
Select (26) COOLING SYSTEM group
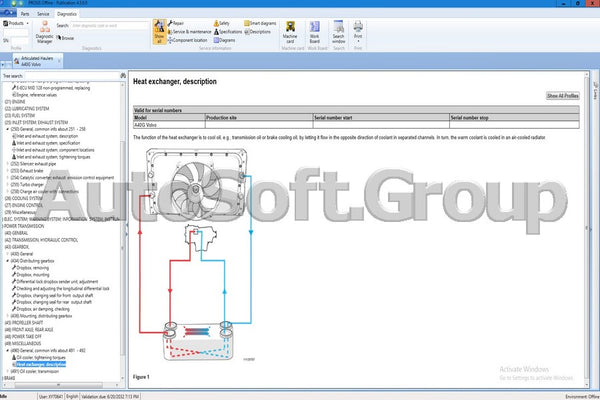23,198
